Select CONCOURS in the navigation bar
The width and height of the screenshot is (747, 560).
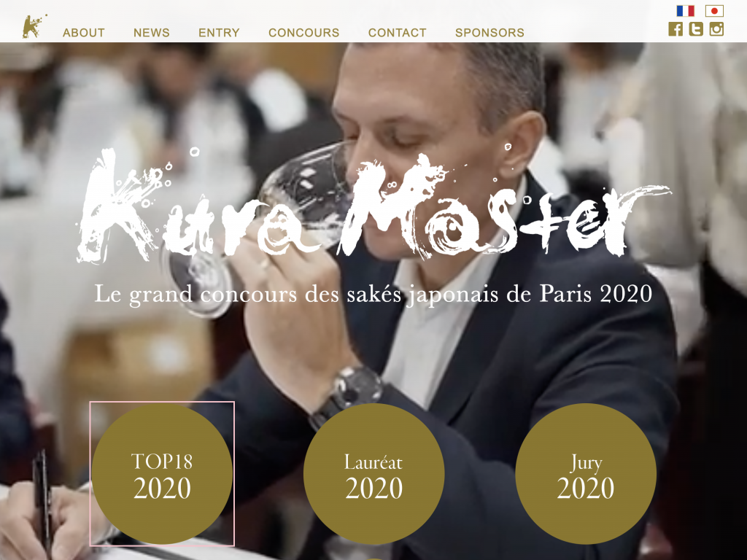304,32
